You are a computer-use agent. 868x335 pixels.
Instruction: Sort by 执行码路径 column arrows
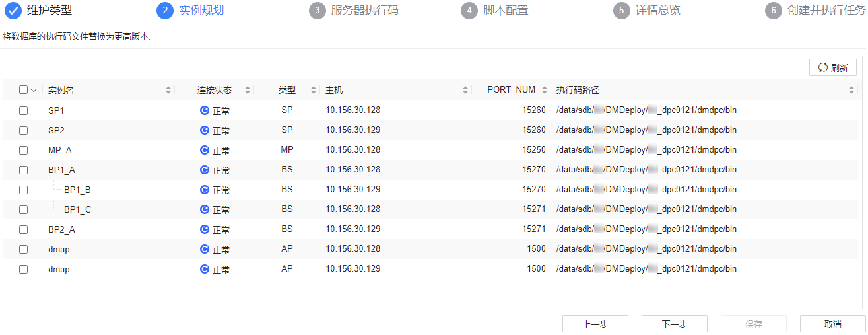click(x=851, y=90)
